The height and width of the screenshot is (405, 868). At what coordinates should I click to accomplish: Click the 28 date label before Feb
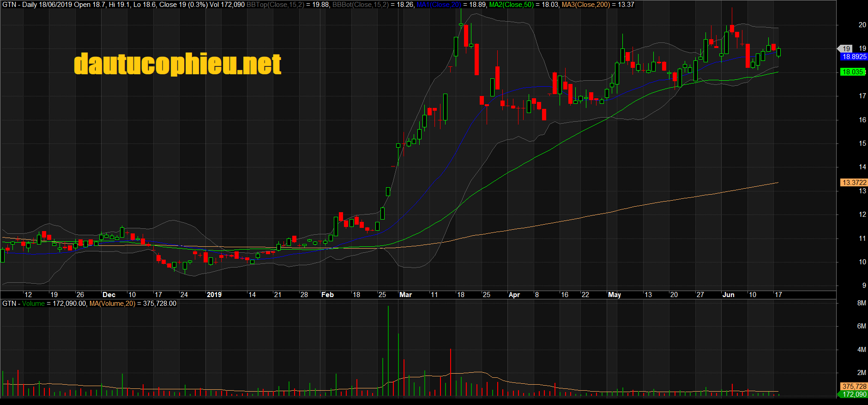point(304,295)
